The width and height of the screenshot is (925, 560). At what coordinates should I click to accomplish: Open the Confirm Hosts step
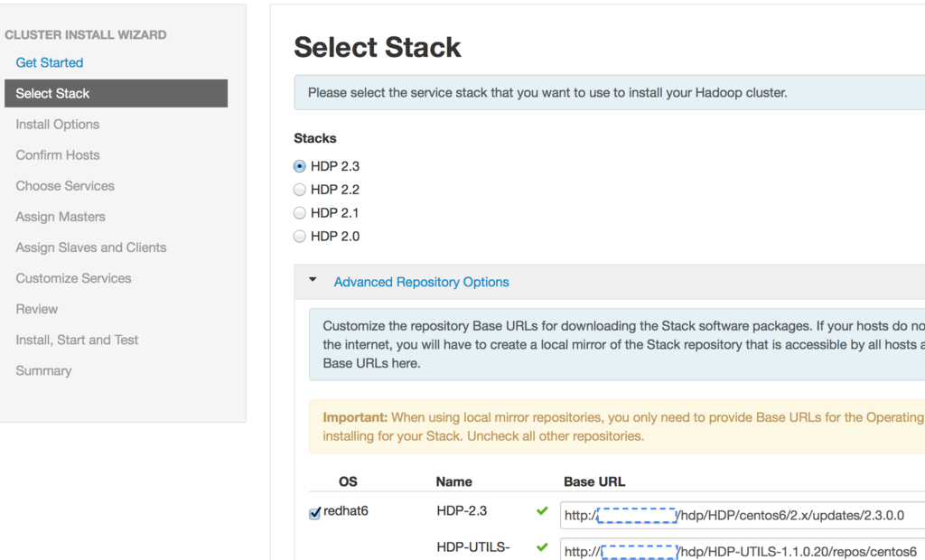pos(58,154)
